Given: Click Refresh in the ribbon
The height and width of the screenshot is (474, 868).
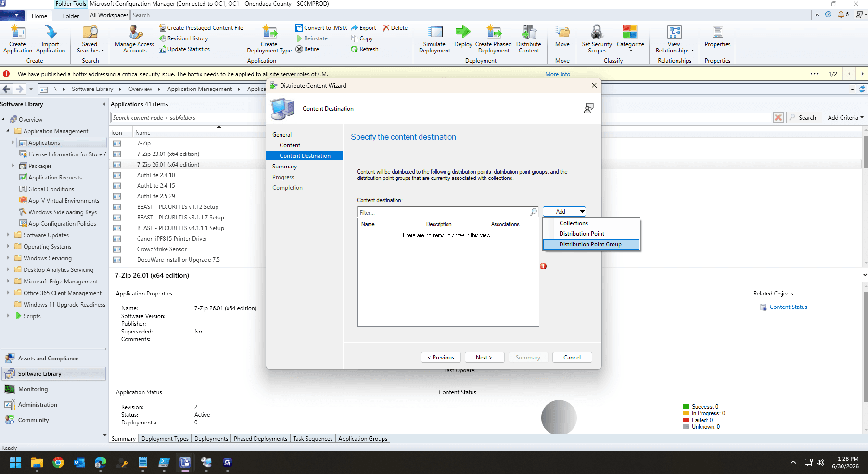Looking at the screenshot, I should point(365,49).
